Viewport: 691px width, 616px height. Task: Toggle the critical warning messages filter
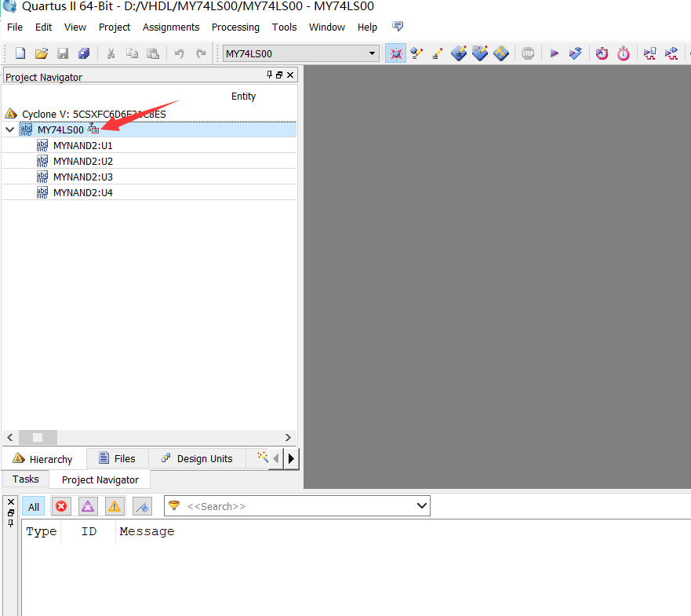88,506
